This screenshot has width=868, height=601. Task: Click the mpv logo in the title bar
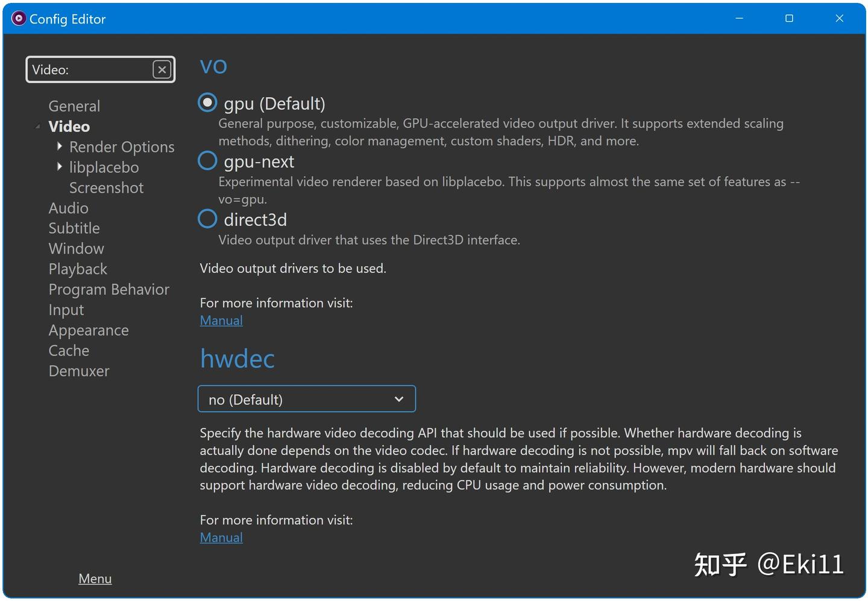18,18
